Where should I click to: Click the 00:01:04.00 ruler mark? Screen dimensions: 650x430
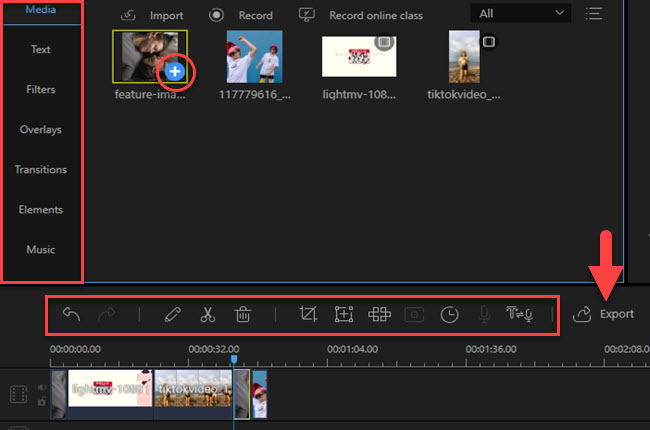pyautogui.click(x=352, y=349)
